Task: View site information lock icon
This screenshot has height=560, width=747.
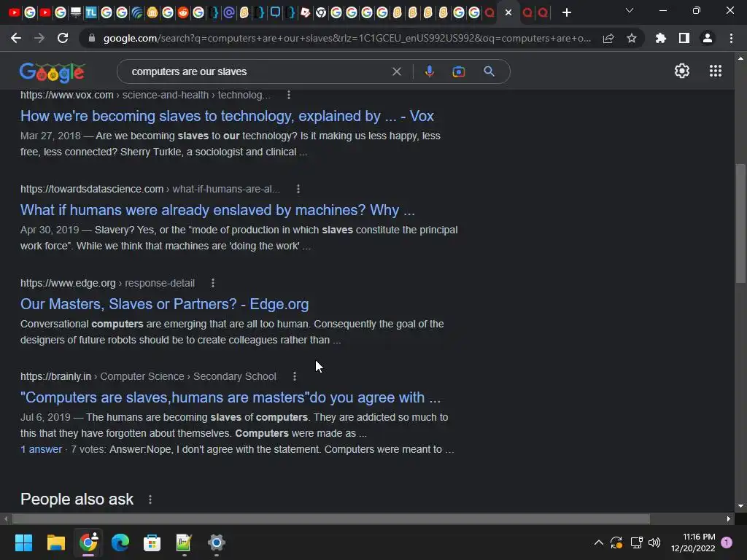Action: point(92,38)
